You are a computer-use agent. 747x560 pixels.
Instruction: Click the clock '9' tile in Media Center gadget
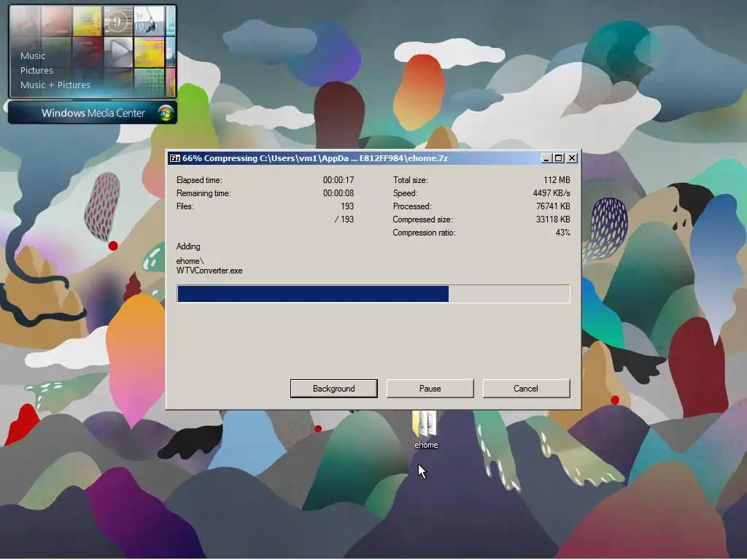[x=117, y=21]
